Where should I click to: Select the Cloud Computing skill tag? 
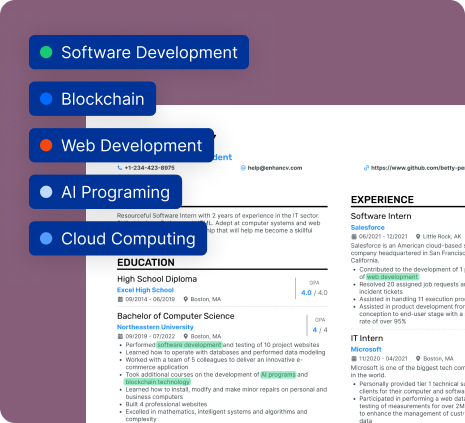click(118, 239)
